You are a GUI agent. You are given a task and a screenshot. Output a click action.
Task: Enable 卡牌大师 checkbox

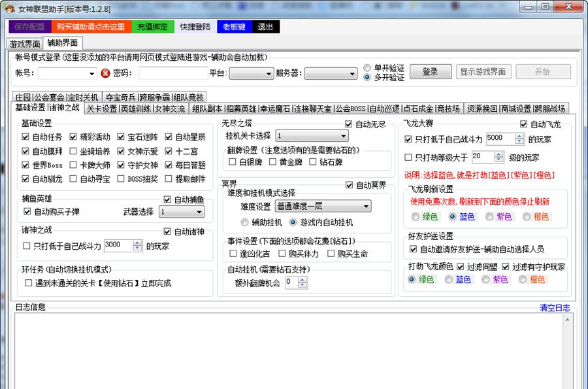tap(74, 165)
